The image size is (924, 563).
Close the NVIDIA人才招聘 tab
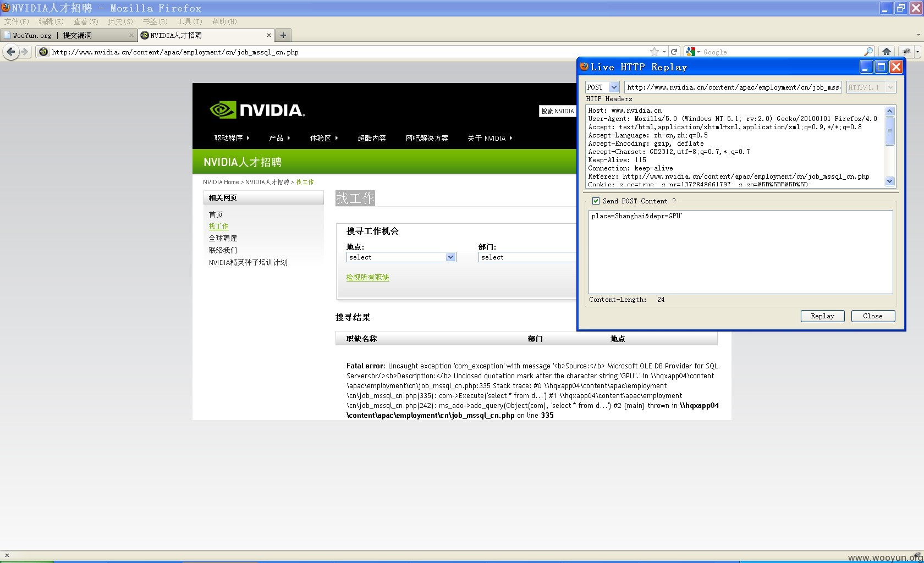269,35
